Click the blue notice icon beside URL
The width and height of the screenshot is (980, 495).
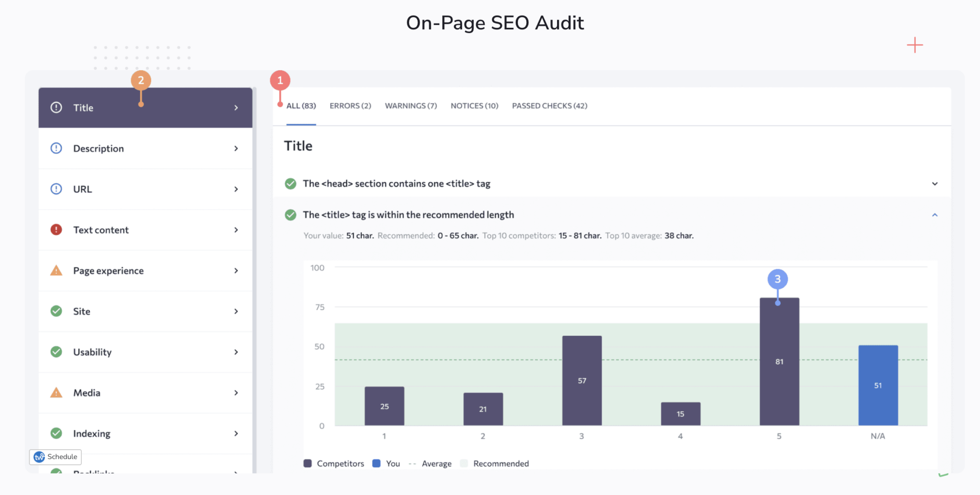click(x=56, y=189)
